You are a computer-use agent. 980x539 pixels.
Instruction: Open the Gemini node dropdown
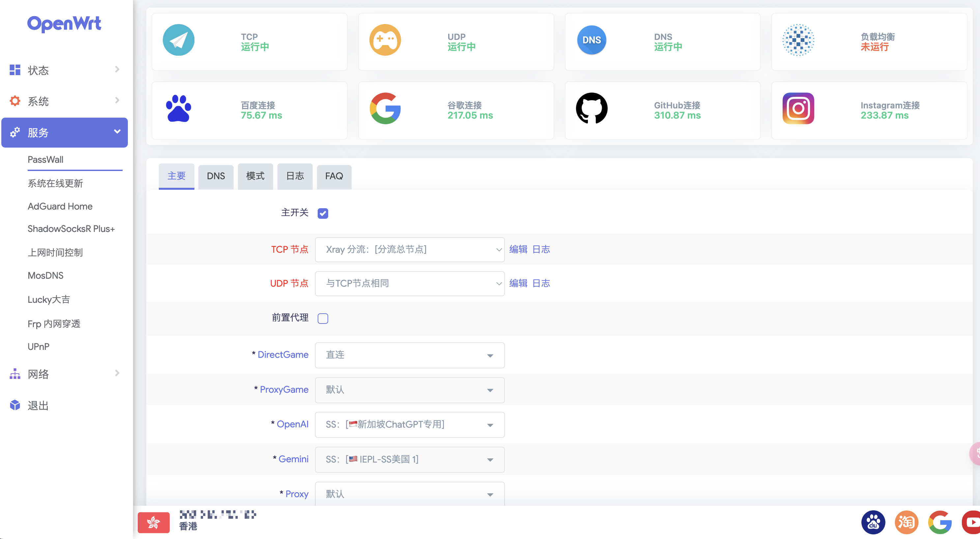pyautogui.click(x=410, y=460)
